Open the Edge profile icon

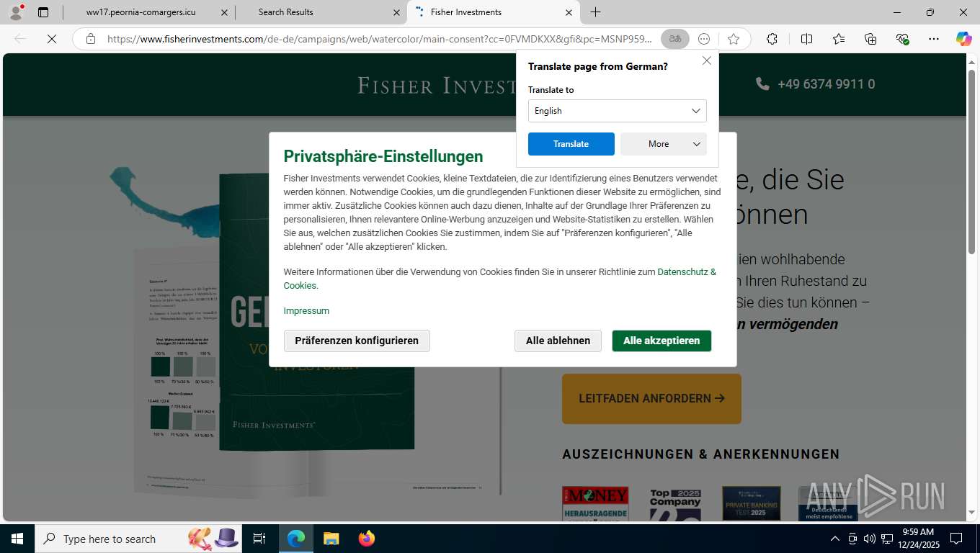pos(16,12)
